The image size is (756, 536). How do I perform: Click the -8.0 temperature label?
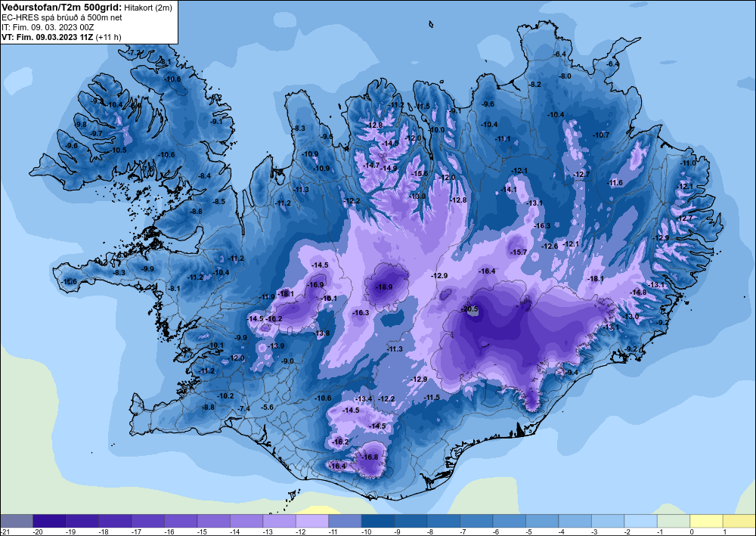565,76
